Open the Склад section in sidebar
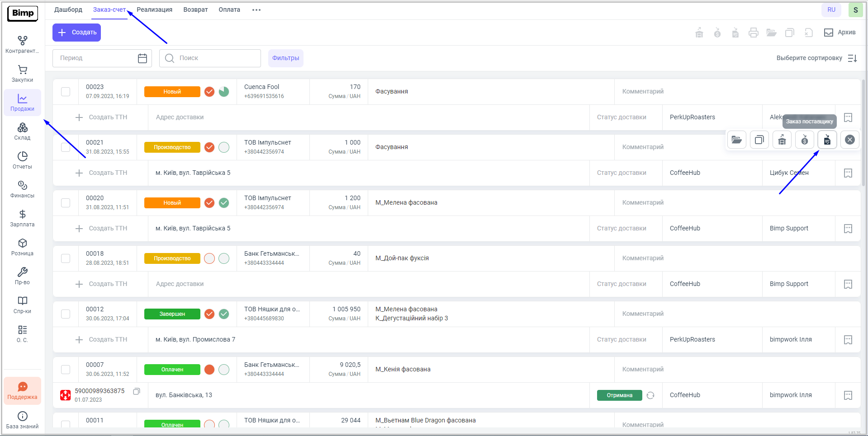Screen dimensions: 868x436 click(22, 131)
